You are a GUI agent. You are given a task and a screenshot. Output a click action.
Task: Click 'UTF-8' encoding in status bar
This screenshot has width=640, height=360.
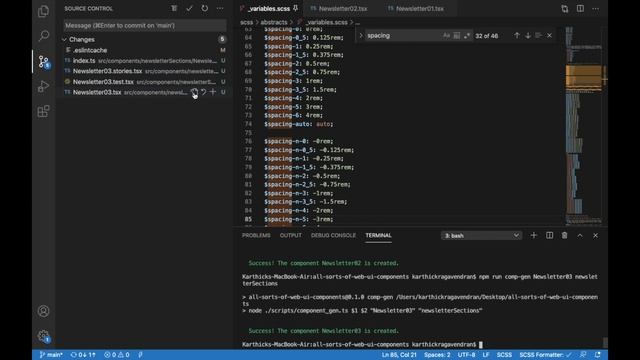point(466,355)
